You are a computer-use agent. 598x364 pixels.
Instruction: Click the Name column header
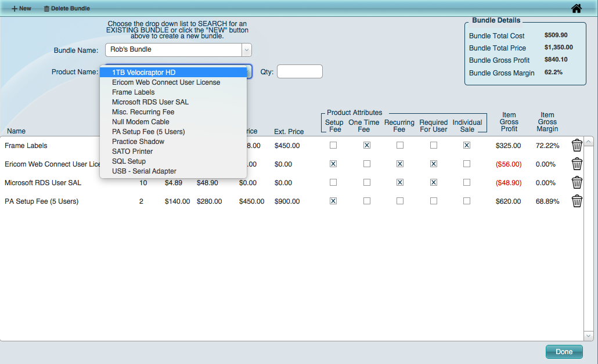[x=16, y=131]
